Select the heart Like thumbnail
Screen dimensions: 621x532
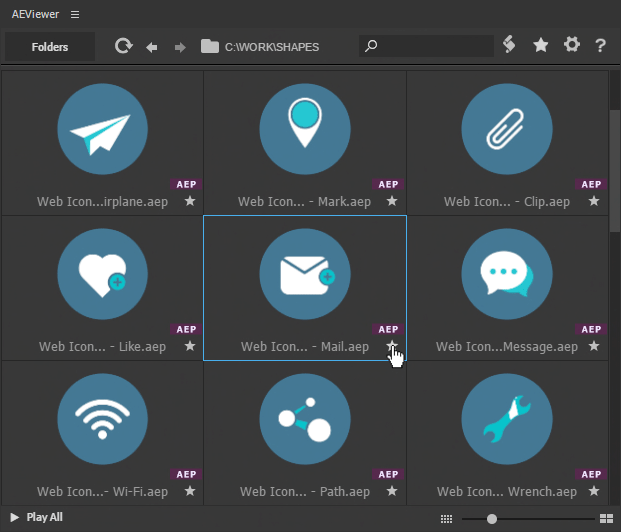[103, 274]
